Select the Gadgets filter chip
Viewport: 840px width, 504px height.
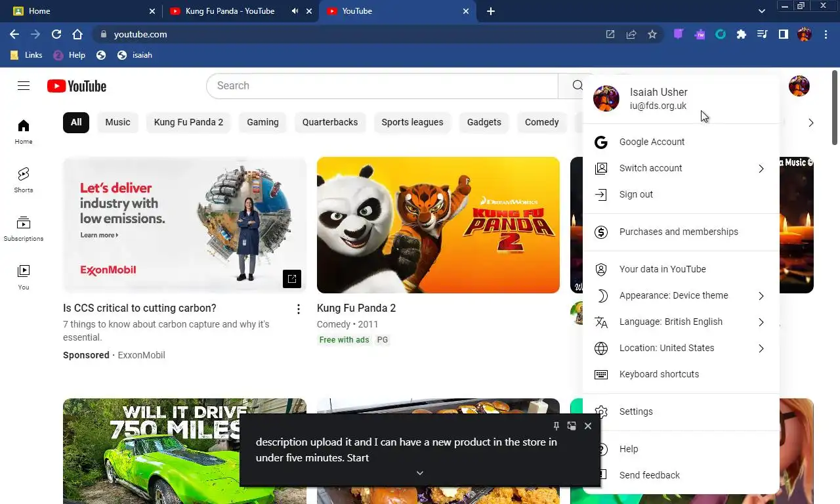click(484, 122)
